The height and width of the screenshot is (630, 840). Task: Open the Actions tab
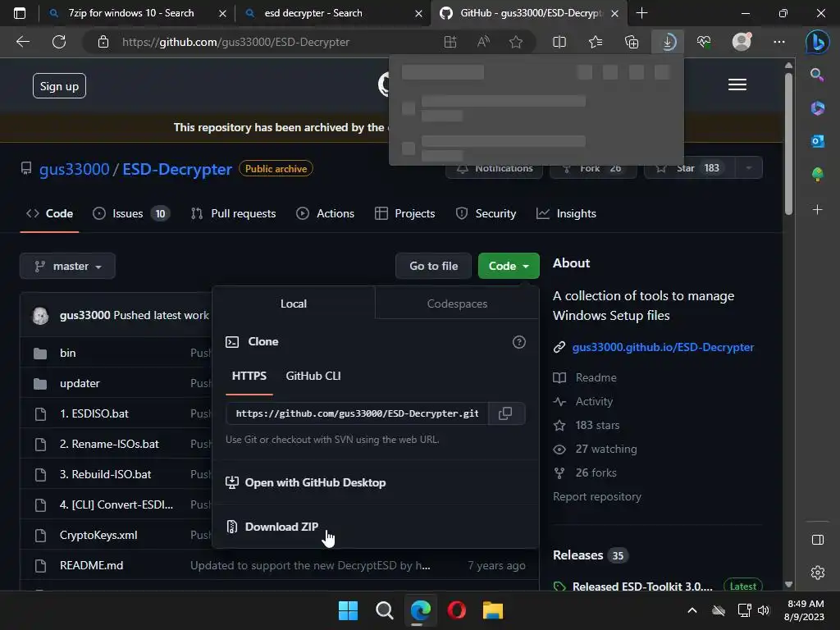325,213
